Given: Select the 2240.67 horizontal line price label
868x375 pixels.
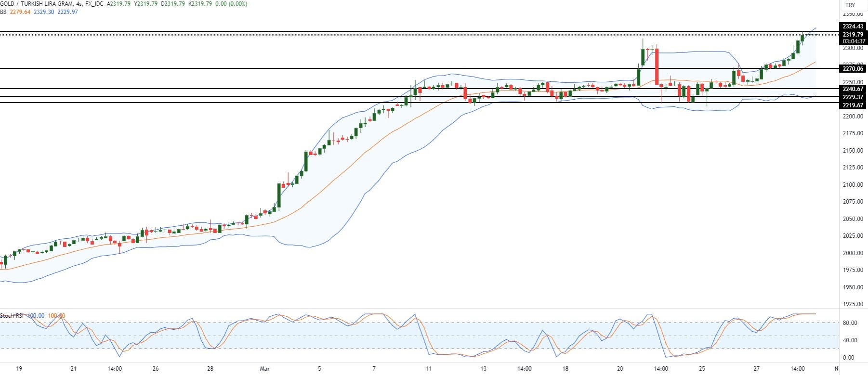Looking at the screenshot, I should click(x=853, y=89).
